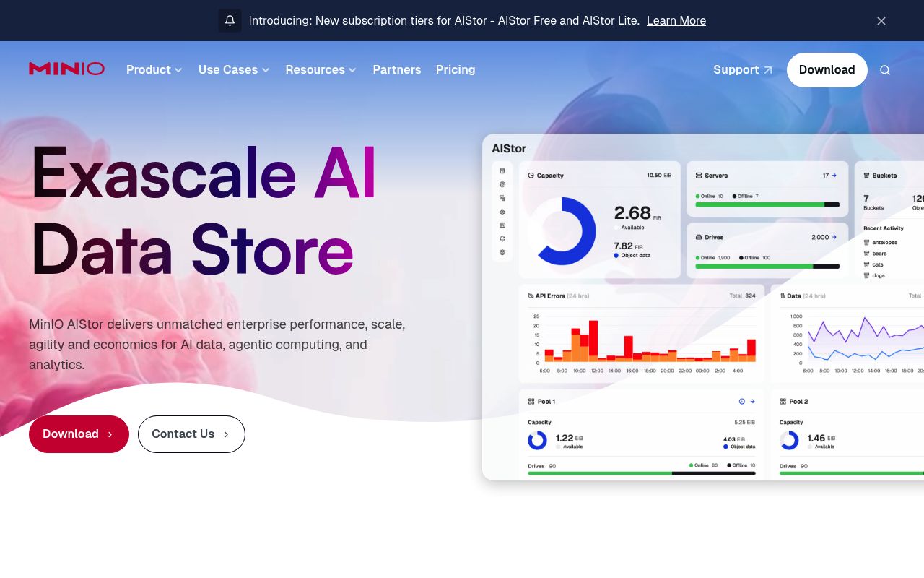This screenshot has height=578, width=924.
Task: Go to the MinIO logo home link
Action: click(x=66, y=69)
